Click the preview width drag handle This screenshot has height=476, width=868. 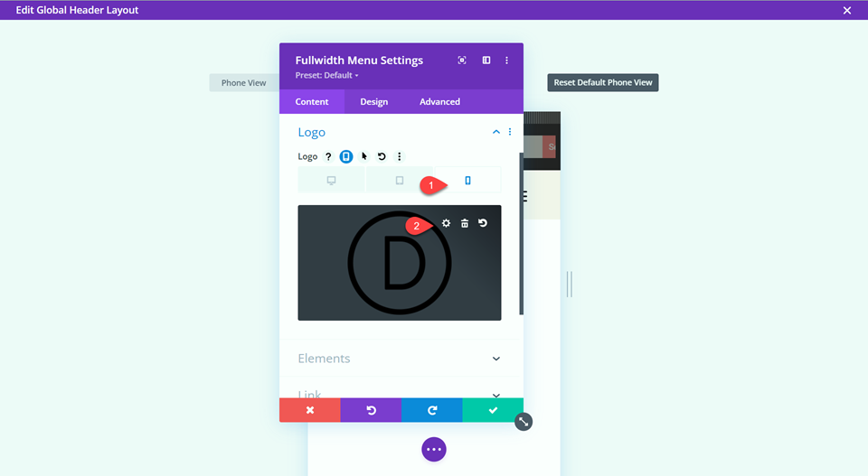click(569, 285)
